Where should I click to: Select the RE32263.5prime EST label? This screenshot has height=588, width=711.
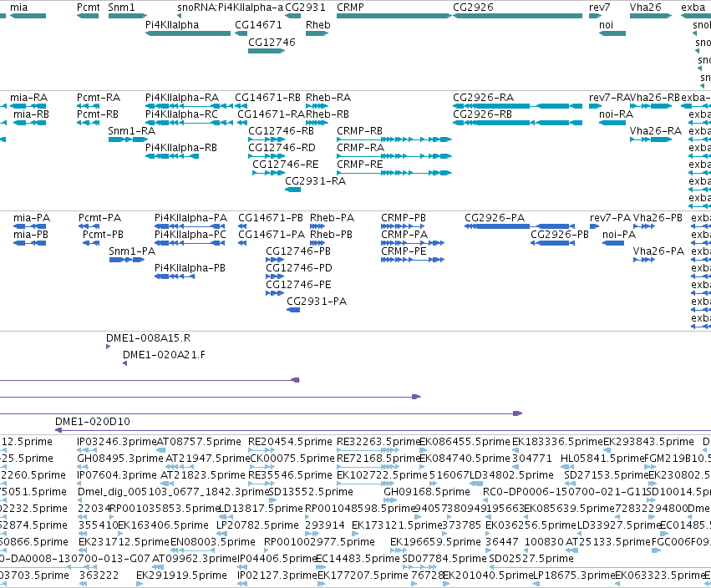(378, 442)
